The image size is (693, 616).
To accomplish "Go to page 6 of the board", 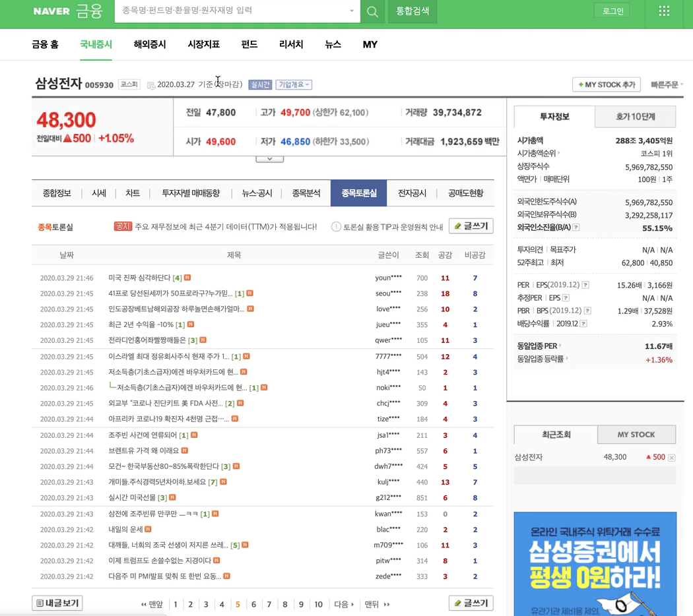I will point(253,604).
